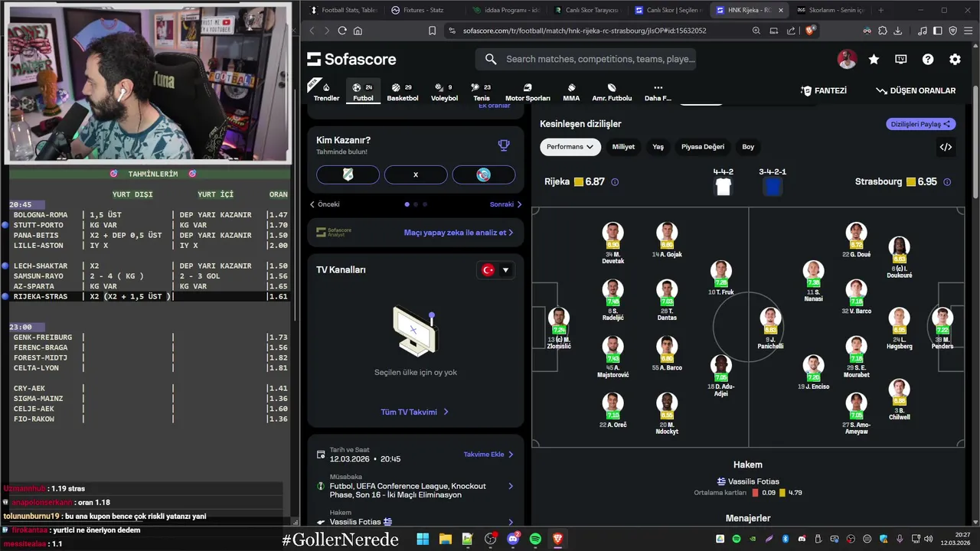Open TV schedule icon in header
Image resolution: width=980 pixels, height=551 pixels.
click(x=901, y=59)
